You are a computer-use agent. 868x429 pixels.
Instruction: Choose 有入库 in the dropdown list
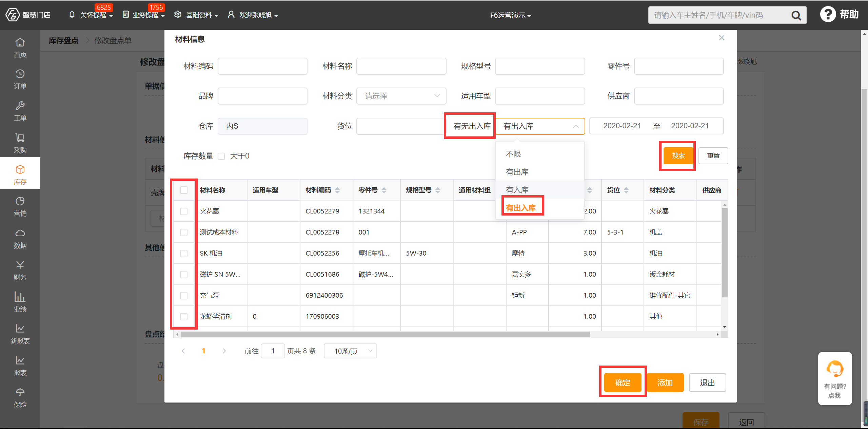click(x=540, y=190)
